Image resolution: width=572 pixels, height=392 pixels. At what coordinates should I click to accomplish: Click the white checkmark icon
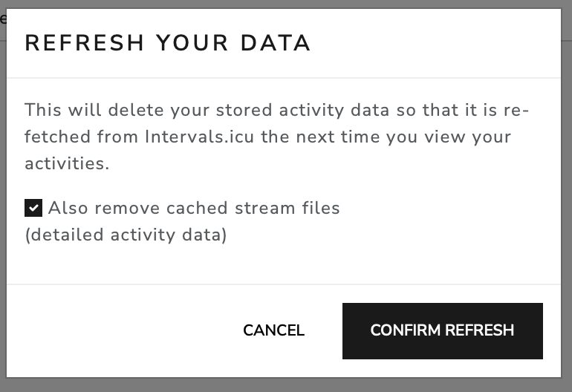click(33, 208)
